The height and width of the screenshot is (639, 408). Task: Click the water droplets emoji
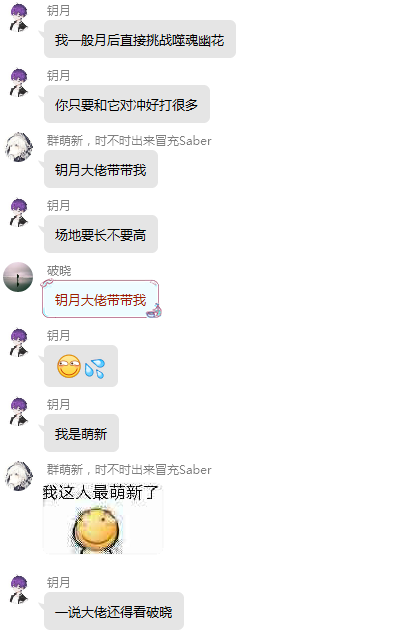pyautogui.click(x=95, y=368)
